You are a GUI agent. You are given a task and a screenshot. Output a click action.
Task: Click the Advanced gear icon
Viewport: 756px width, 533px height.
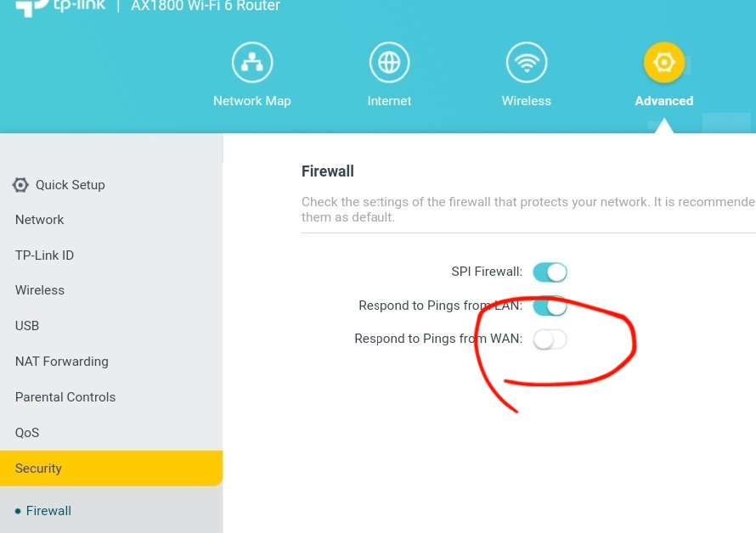pos(664,63)
